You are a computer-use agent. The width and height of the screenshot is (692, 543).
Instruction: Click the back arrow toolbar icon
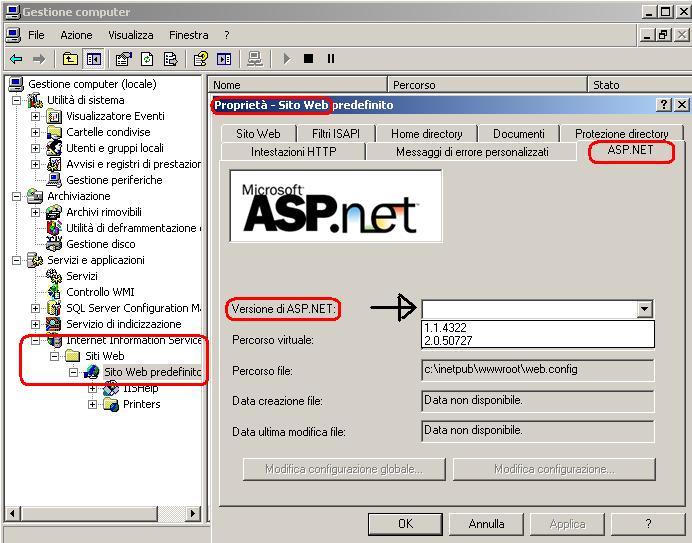[x=16, y=59]
